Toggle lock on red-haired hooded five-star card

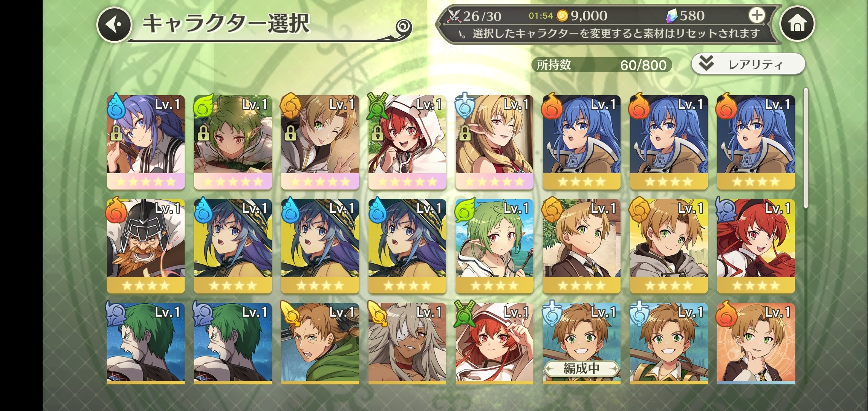click(377, 133)
